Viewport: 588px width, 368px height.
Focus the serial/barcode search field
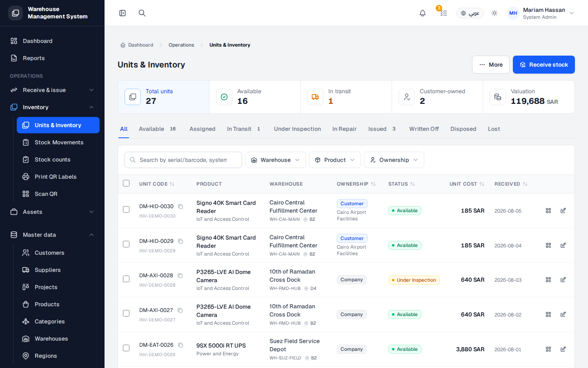coord(183,160)
